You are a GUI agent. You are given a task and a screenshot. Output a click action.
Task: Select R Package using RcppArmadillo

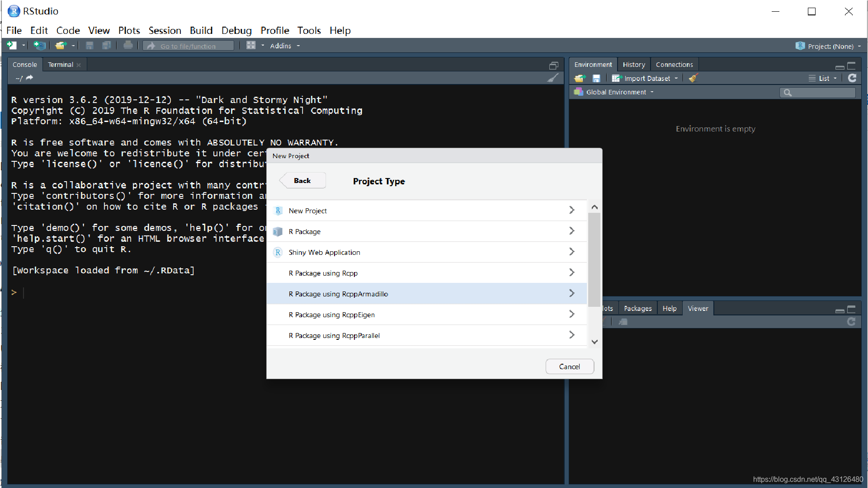(x=427, y=294)
